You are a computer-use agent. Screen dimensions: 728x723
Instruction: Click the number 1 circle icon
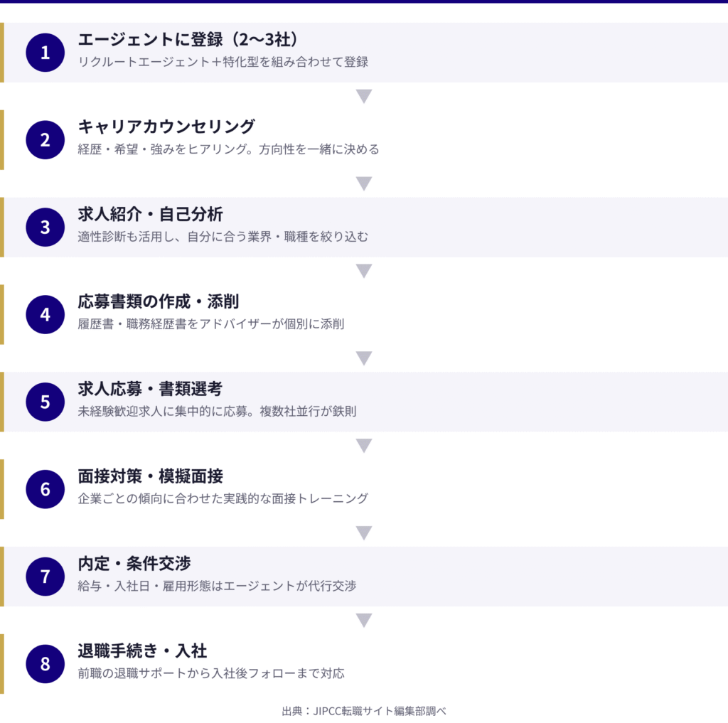click(x=45, y=53)
